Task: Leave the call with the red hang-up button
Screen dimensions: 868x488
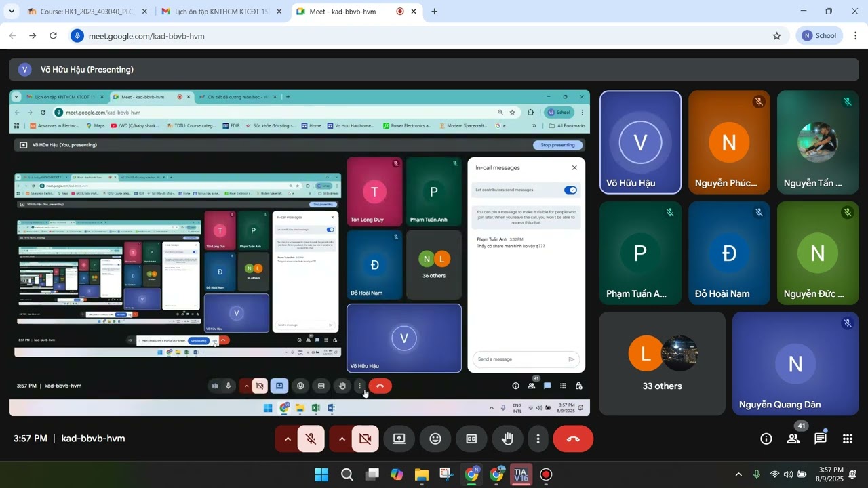Action: coord(573,439)
